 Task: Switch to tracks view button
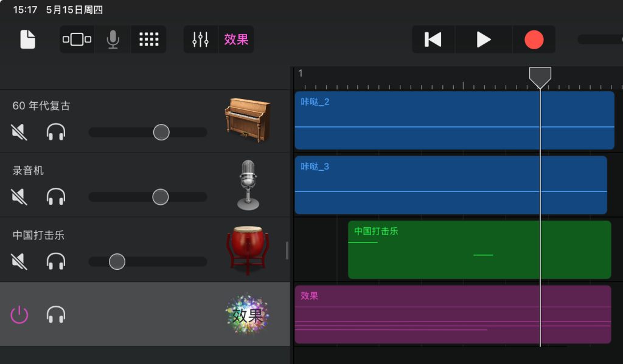tap(77, 39)
